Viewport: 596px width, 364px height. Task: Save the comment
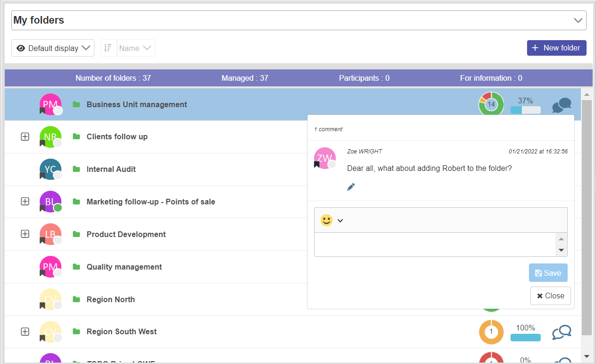click(x=548, y=273)
